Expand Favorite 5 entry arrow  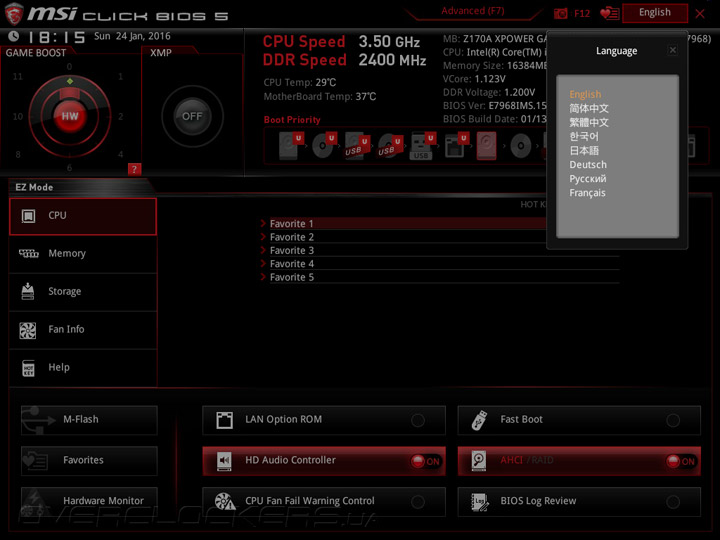click(x=263, y=277)
